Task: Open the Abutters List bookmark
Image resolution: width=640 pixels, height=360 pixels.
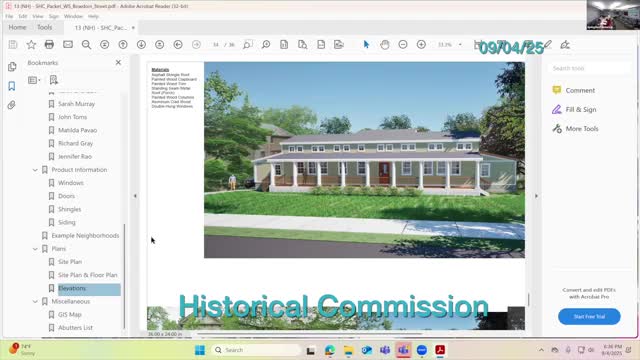Action: pyautogui.click(x=75, y=328)
